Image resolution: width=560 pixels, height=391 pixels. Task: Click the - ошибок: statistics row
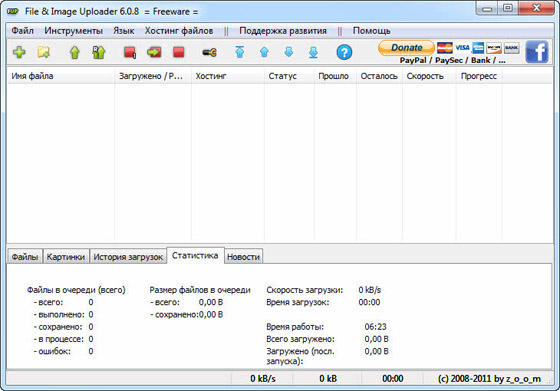pos(64,351)
